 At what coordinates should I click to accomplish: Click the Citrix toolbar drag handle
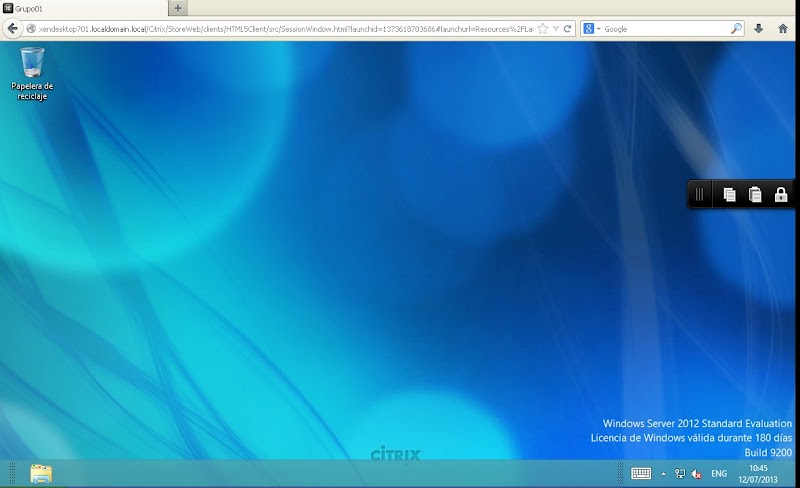tap(699, 194)
